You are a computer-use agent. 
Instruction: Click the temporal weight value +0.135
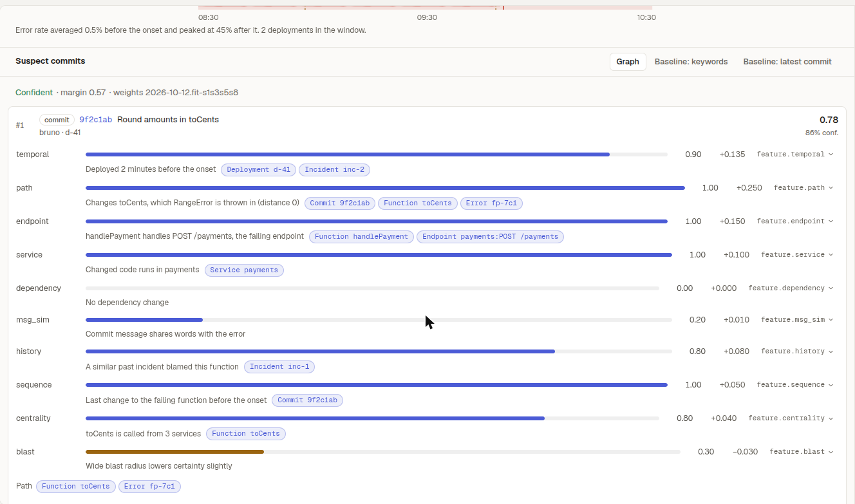coord(732,154)
